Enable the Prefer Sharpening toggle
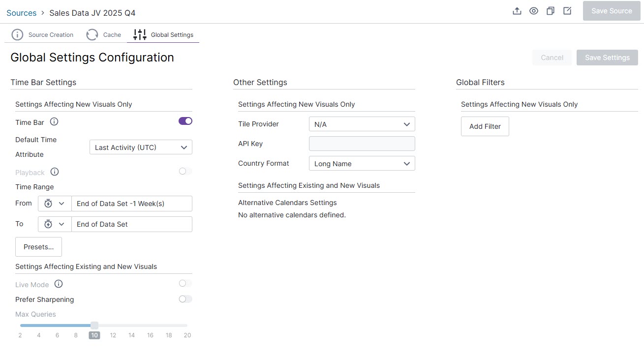644x355 pixels. tap(185, 299)
